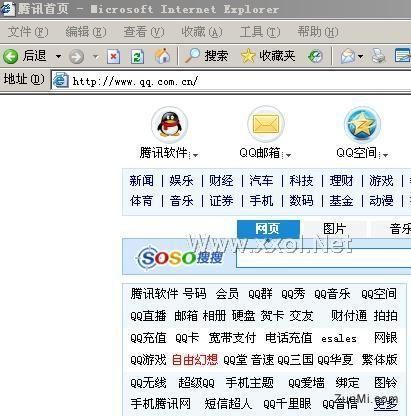Open the 工具(T) menu
This screenshot has width=411, height=416.
point(260,32)
